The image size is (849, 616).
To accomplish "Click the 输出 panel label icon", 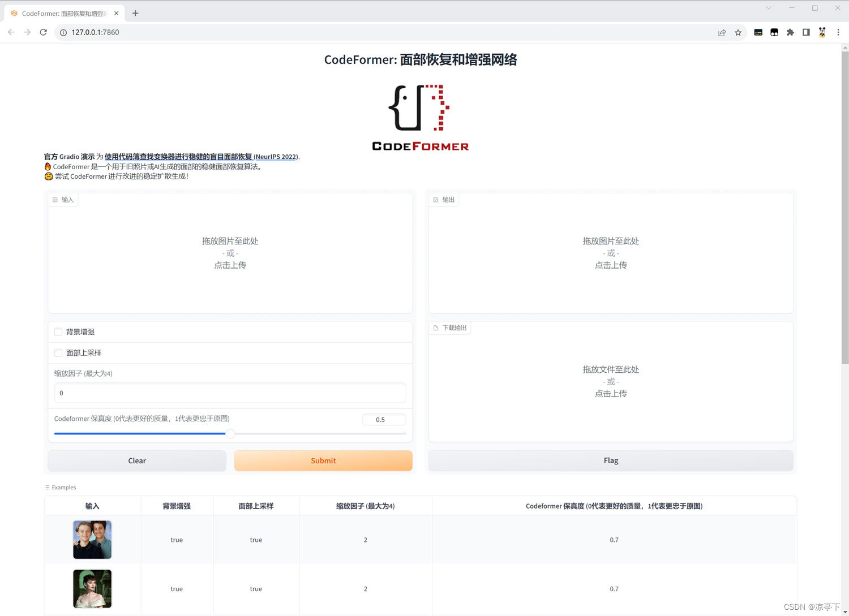I will coord(436,200).
